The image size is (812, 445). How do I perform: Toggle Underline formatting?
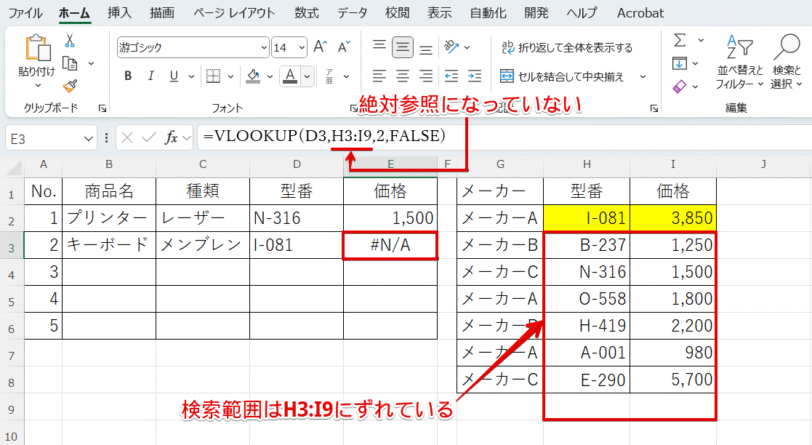[x=173, y=76]
